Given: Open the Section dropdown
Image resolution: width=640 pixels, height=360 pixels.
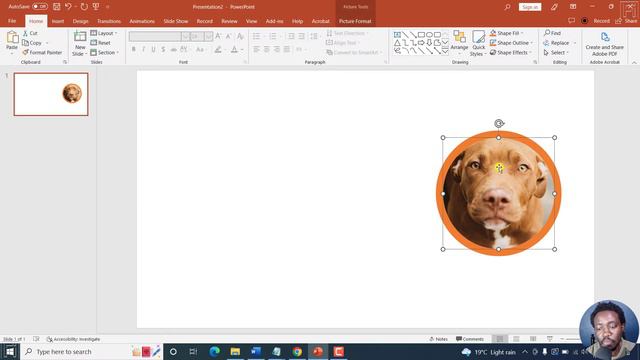Looking at the screenshot, I should (104, 53).
